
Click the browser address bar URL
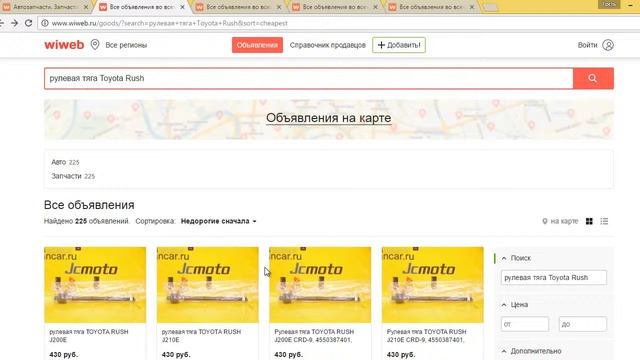pos(169,23)
